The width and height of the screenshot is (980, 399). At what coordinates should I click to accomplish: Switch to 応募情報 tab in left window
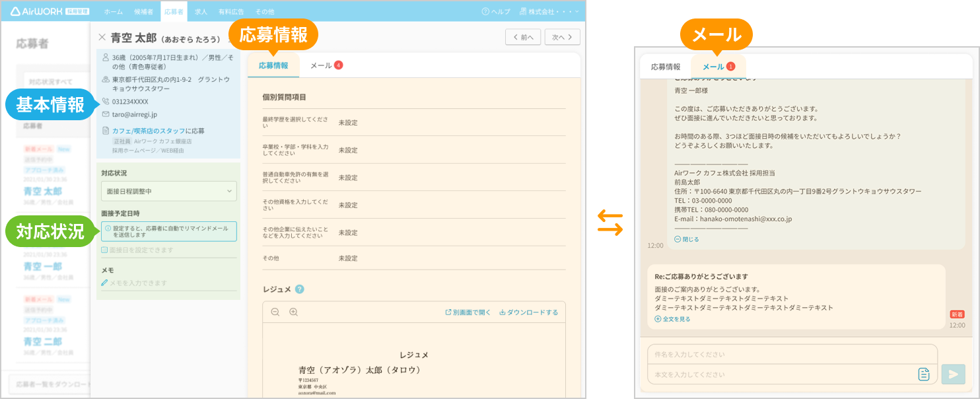click(273, 65)
